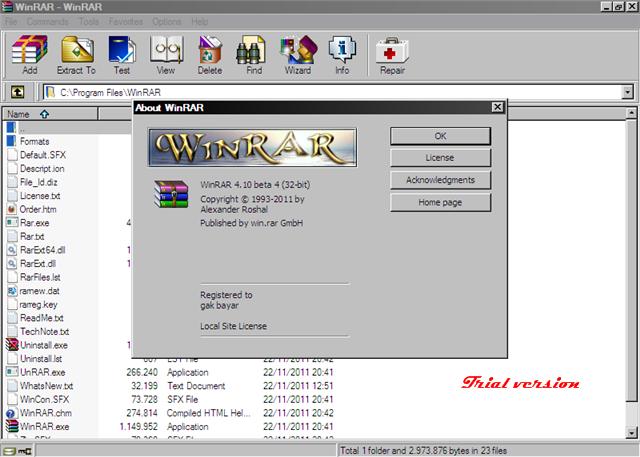Close the About WinRAR dialog

click(497, 107)
